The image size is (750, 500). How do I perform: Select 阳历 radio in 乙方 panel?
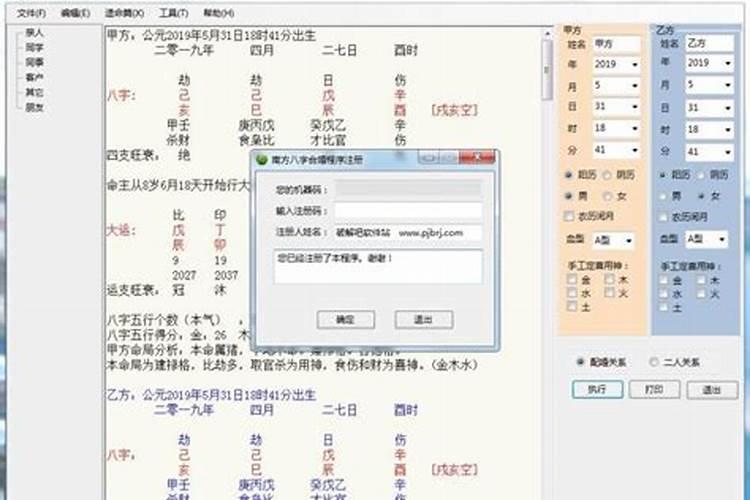coord(662,175)
